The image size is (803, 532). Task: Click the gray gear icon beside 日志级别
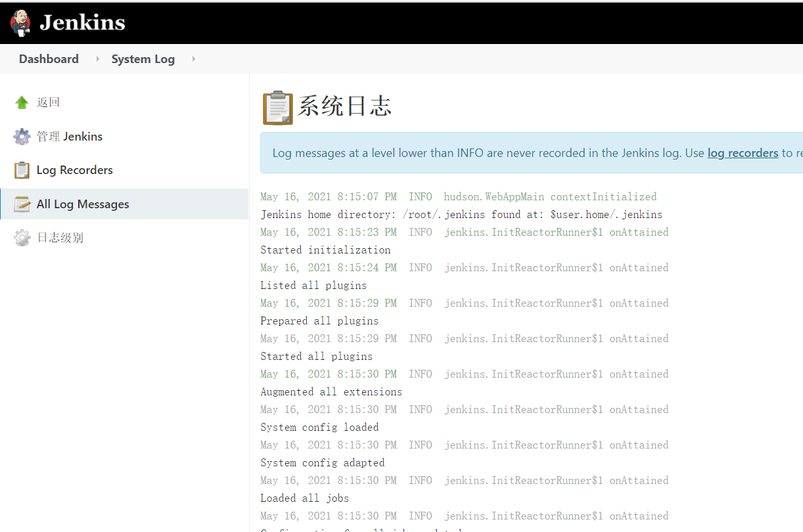pos(22,238)
